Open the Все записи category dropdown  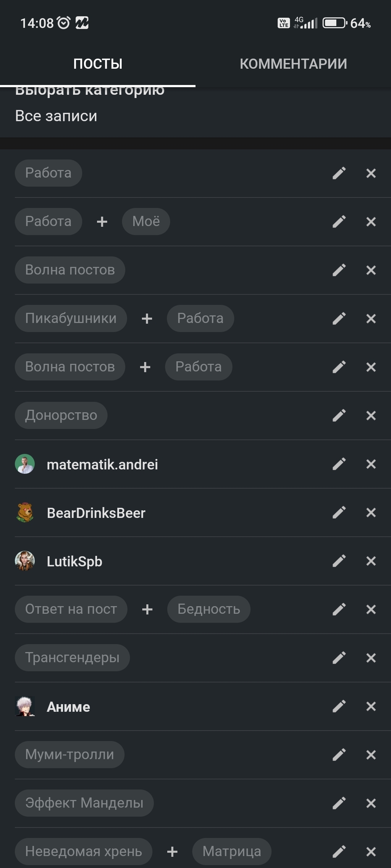click(56, 116)
